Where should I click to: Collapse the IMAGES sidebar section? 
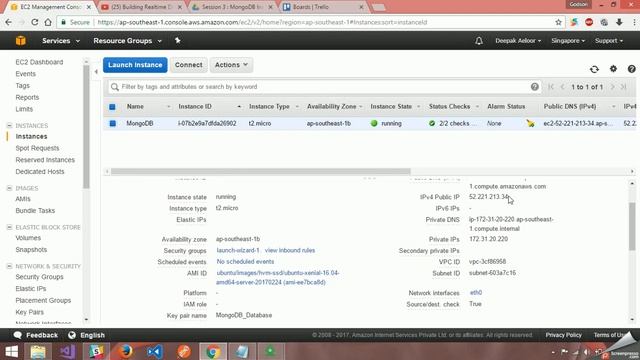click(x=9, y=188)
